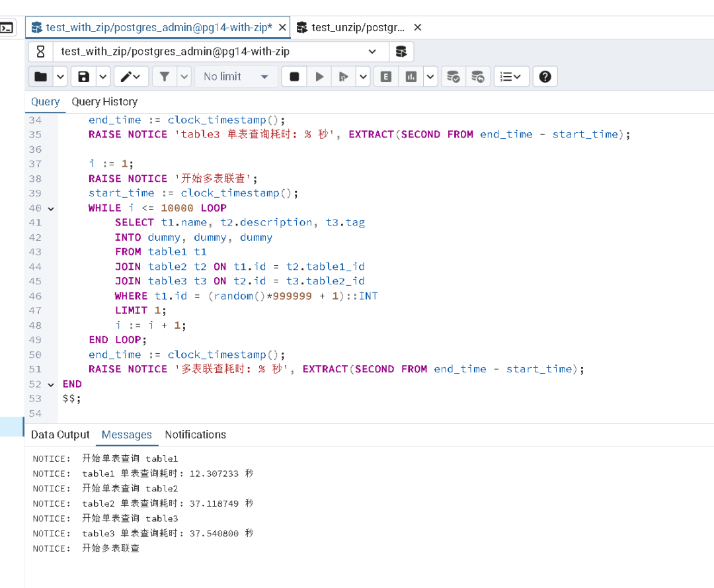Execute the script with the play button

click(319, 76)
